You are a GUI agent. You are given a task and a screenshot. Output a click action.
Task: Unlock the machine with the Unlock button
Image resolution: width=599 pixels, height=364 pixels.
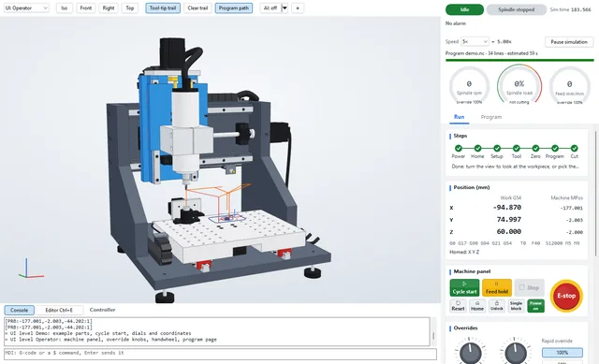tap(497, 306)
